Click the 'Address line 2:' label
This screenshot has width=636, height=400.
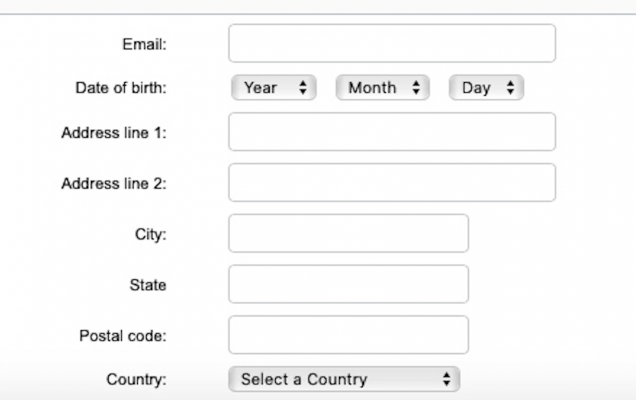point(114,184)
